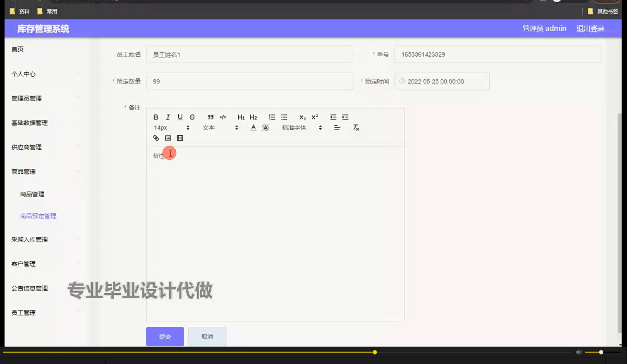Image resolution: width=627 pixels, height=364 pixels.
Task: Apply underline to the remark text
Action: click(180, 117)
